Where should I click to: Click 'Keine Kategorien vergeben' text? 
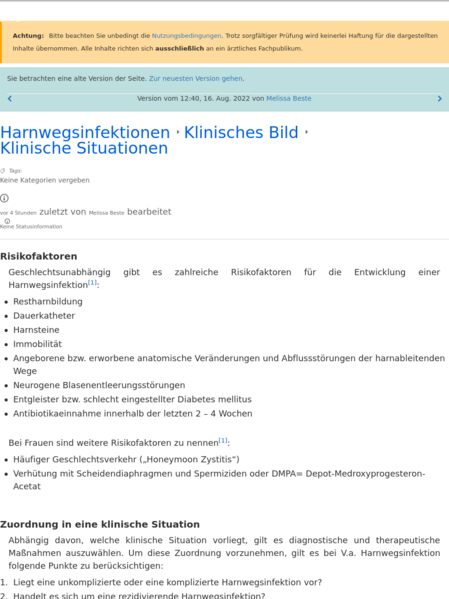45,180
